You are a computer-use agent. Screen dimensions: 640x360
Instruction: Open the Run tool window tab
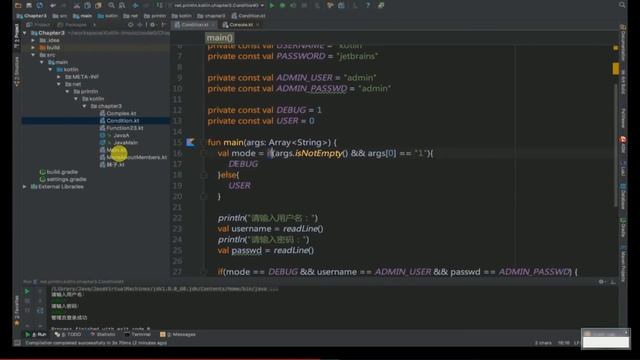pos(36,334)
